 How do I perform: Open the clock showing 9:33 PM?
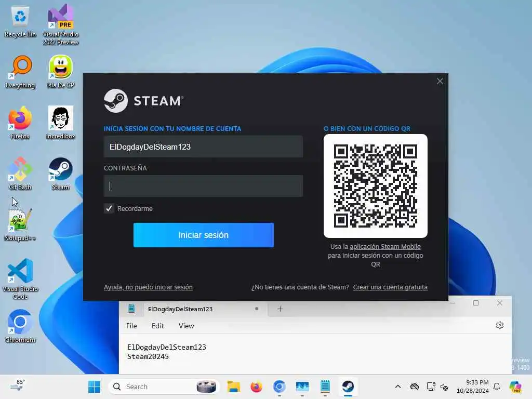pyautogui.click(x=473, y=387)
